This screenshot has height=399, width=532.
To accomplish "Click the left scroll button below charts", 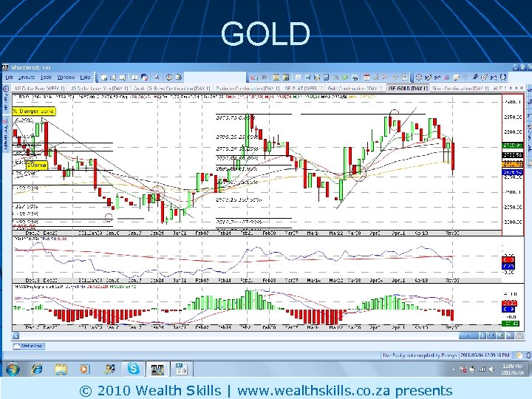I will (x=16, y=336).
